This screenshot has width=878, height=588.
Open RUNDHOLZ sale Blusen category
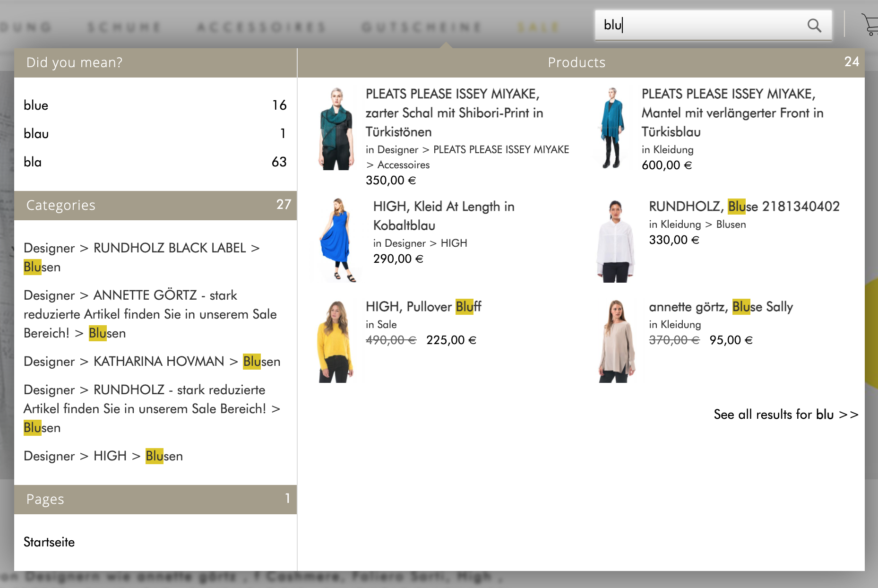pos(152,408)
